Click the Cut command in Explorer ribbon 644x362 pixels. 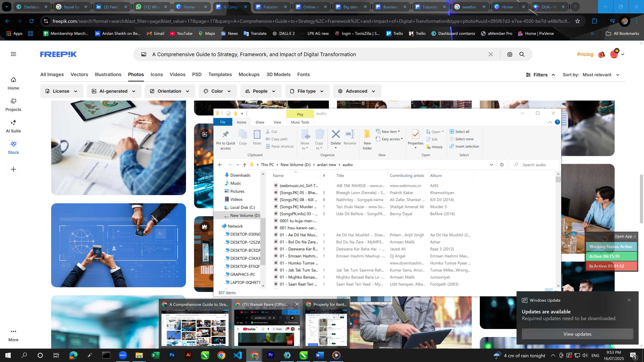[272, 132]
